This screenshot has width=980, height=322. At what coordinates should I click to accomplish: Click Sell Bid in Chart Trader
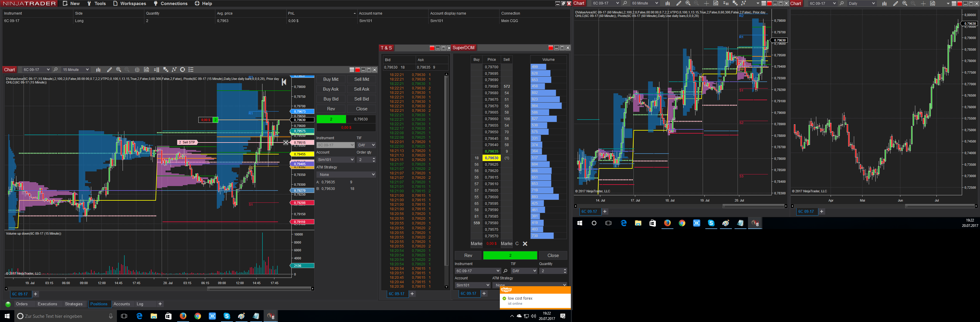tap(361, 99)
